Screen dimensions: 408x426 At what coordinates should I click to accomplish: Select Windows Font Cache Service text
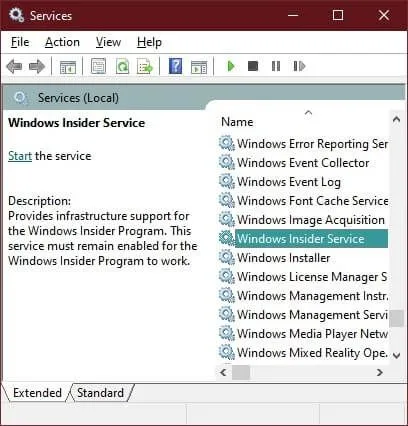[312, 201]
